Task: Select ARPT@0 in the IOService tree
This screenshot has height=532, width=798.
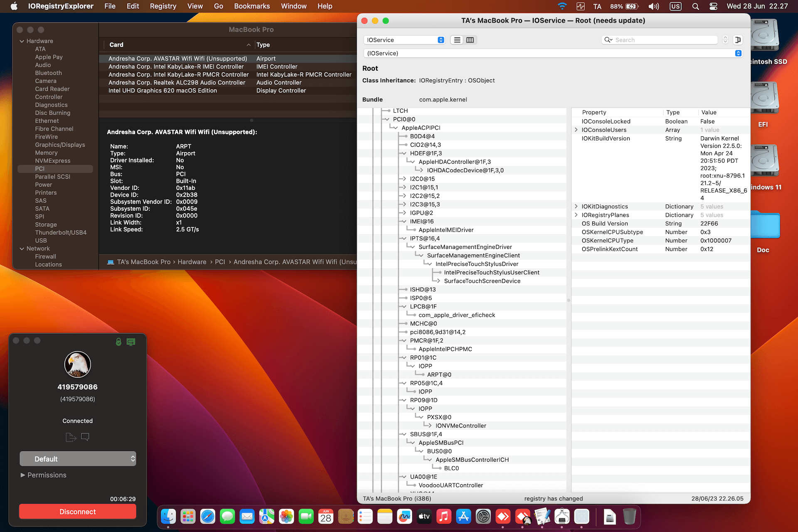Action: click(x=439, y=374)
